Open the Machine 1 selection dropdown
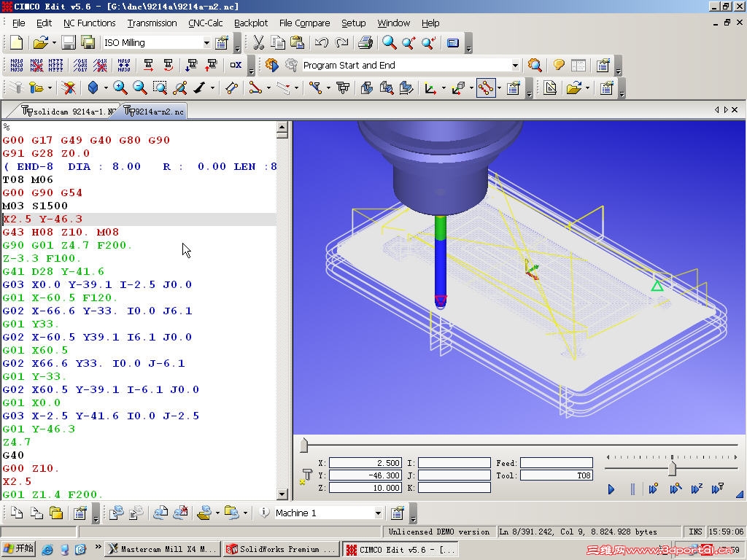Screen dimensions: 747x560 pyautogui.click(x=376, y=513)
